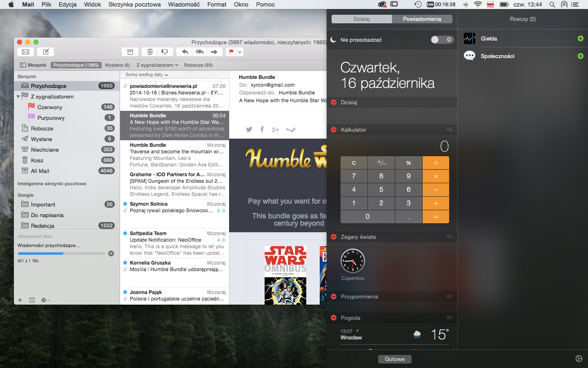
Task: Remove the Przypomnienia widget
Action: (334, 296)
